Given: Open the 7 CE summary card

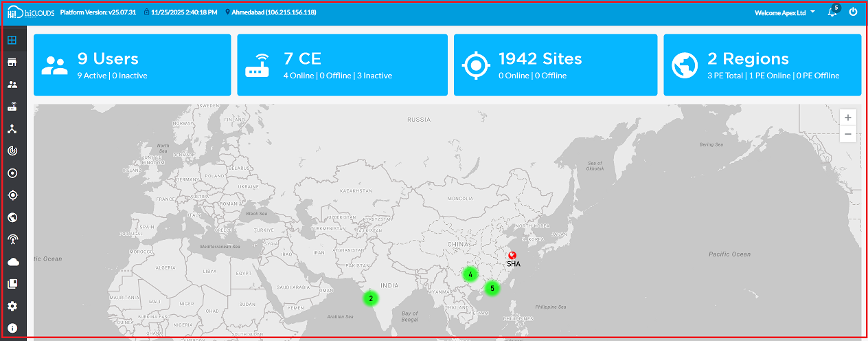Looking at the screenshot, I should (343, 65).
